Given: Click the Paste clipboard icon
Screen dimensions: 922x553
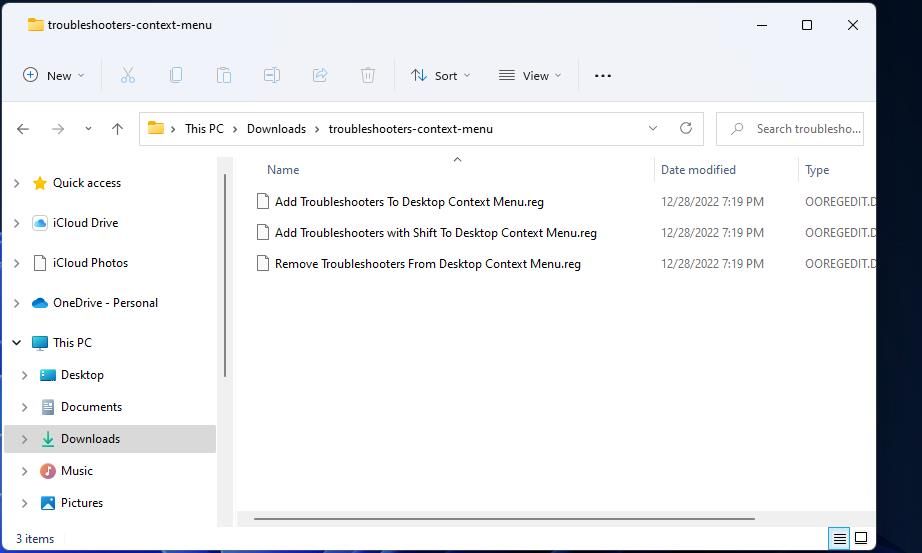Looking at the screenshot, I should [223, 75].
